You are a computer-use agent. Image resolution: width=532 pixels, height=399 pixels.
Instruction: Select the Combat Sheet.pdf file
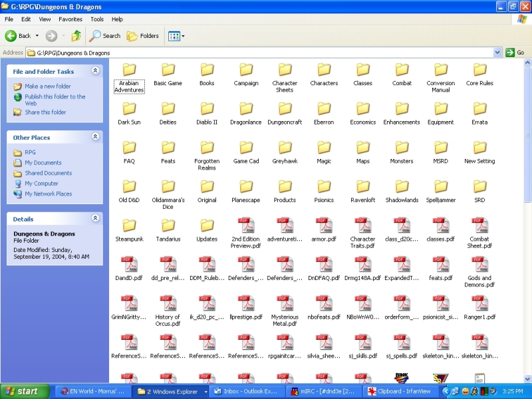(479, 234)
